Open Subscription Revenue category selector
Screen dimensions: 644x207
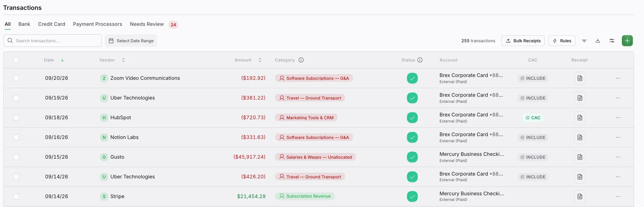coord(305,196)
